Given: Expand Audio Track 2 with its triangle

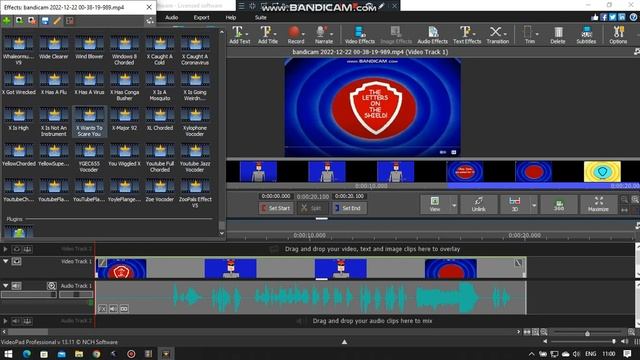Looking at the screenshot, I should (5, 321).
